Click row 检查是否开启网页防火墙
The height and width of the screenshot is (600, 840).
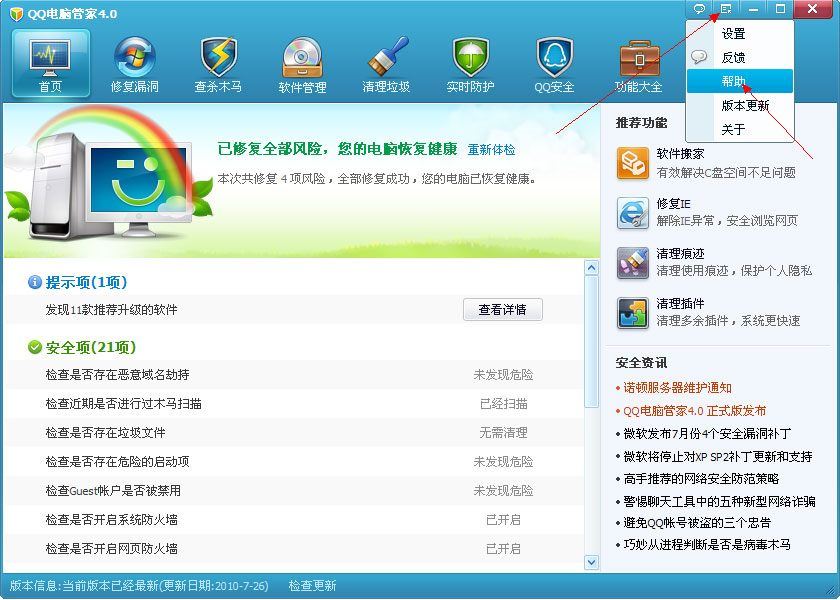click(x=295, y=549)
